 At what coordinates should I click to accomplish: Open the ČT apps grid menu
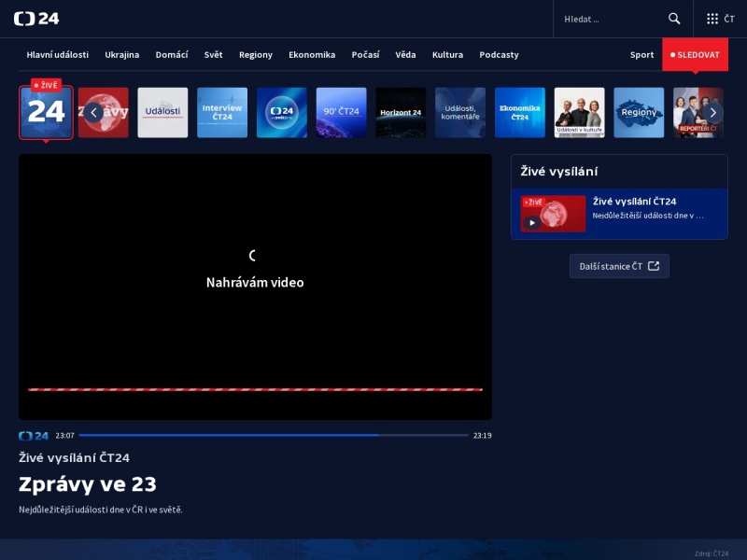point(720,19)
